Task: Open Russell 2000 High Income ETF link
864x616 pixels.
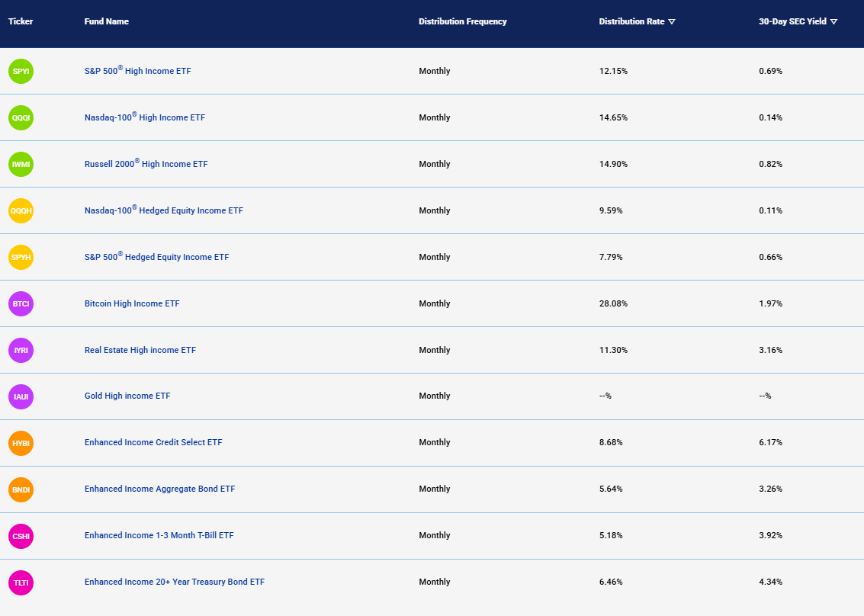Action: pos(146,164)
